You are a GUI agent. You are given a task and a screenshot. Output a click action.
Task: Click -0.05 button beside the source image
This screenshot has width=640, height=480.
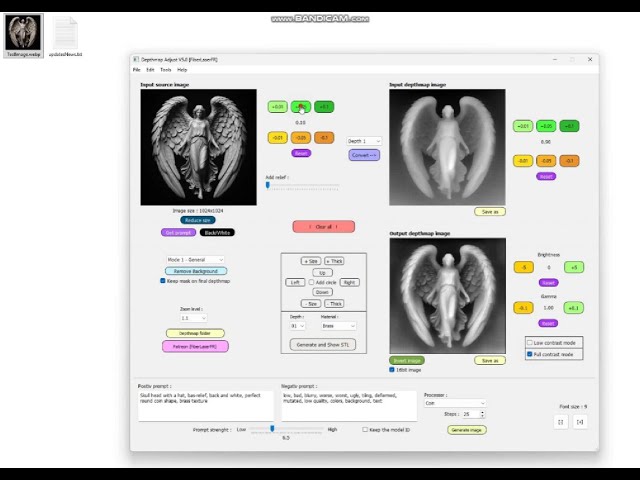click(301, 138)
